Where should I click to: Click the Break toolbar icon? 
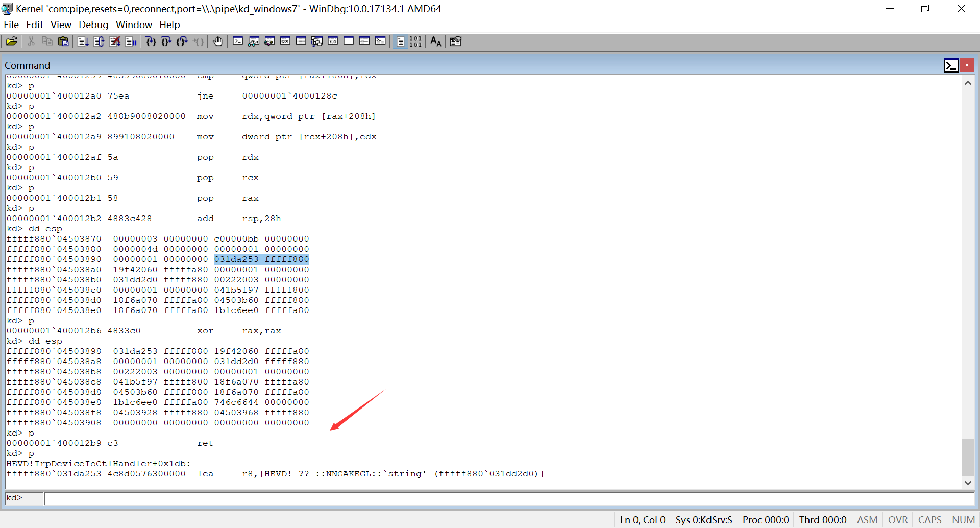click(131, 41)
